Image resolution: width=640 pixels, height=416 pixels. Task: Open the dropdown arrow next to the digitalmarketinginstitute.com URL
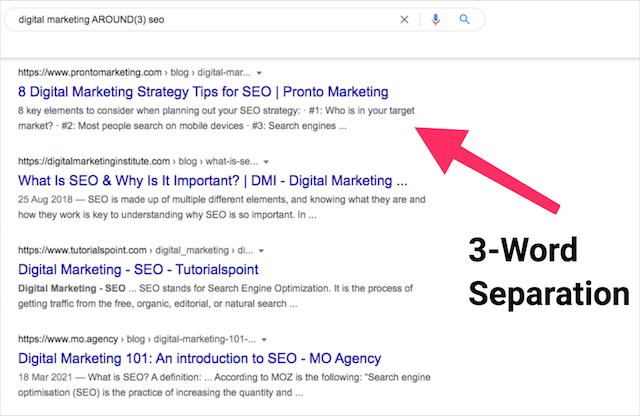pyautogui.click(x=266, y=162)
